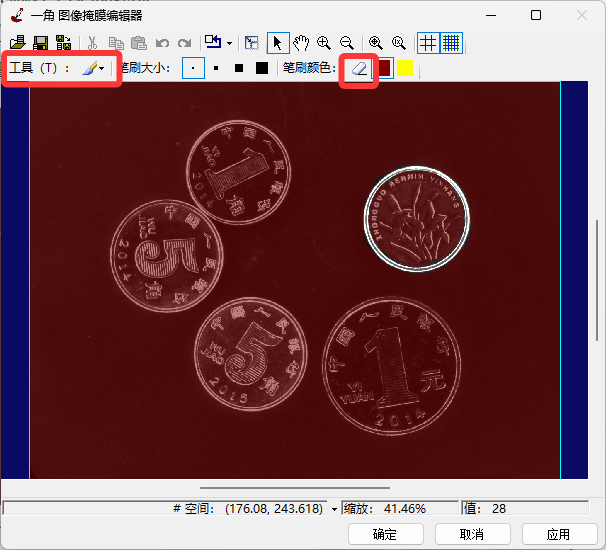Maximize the mask editor window
This screenshot has height=550, width=606.
coord(536,15)
